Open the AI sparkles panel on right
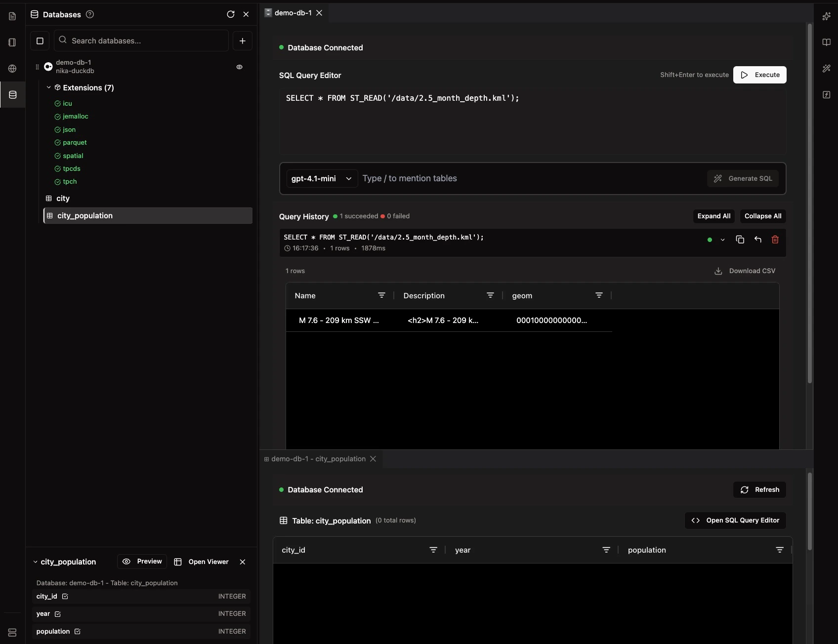 pos(827,16)
